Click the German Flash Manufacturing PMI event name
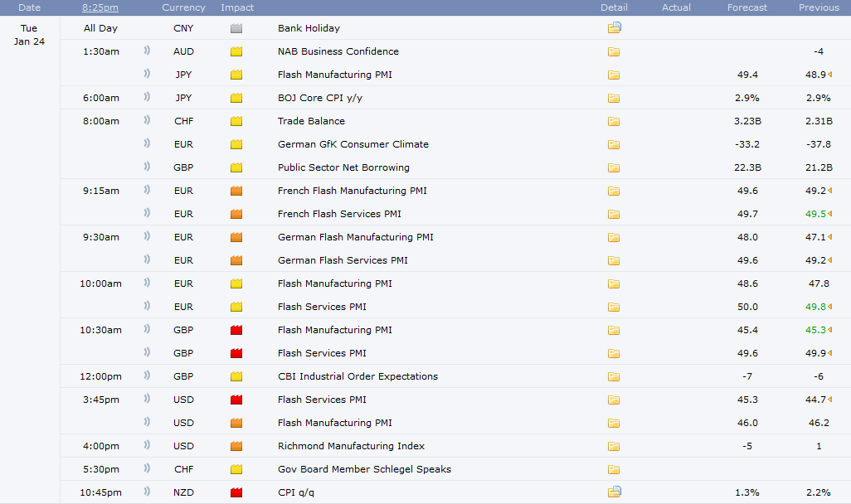 [356, 237]
